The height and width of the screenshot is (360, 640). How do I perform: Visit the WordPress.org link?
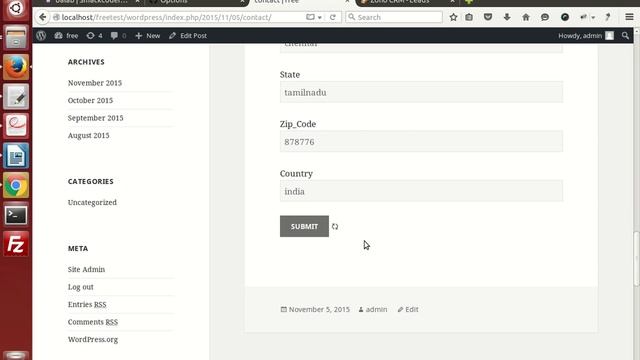point(93,340)
